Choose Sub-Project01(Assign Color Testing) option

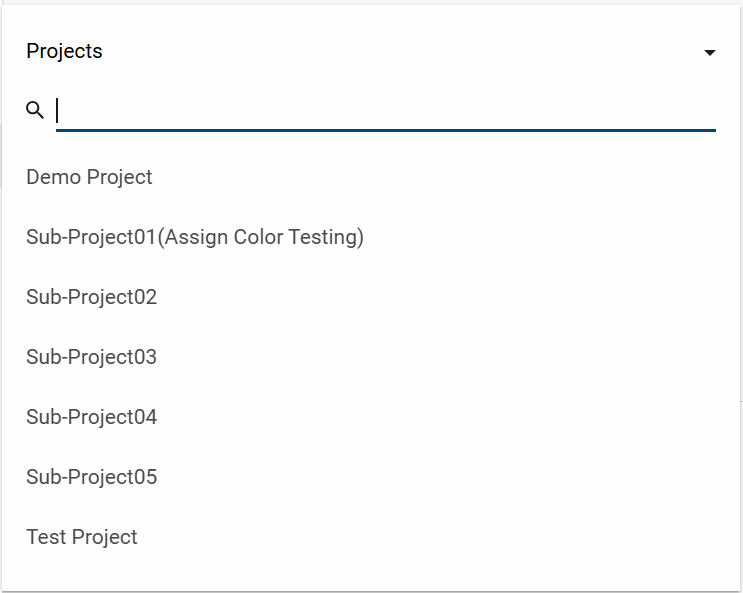tap(195, 237)
